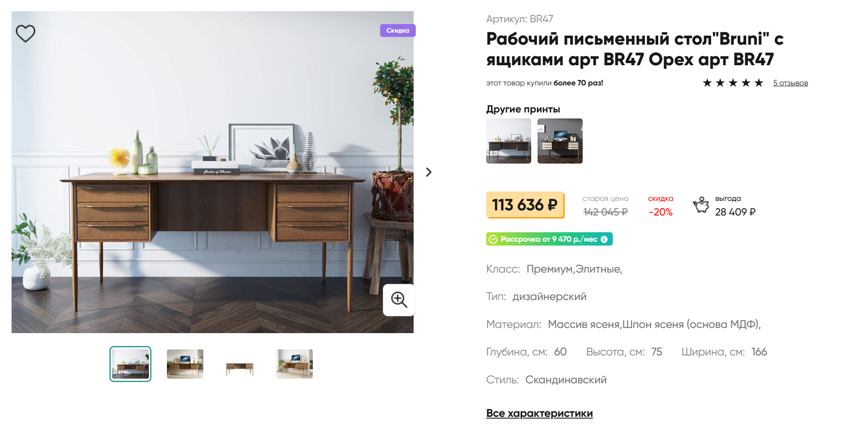
Task: Click the purple Скидка badge
Action: [x=398, y=30]
